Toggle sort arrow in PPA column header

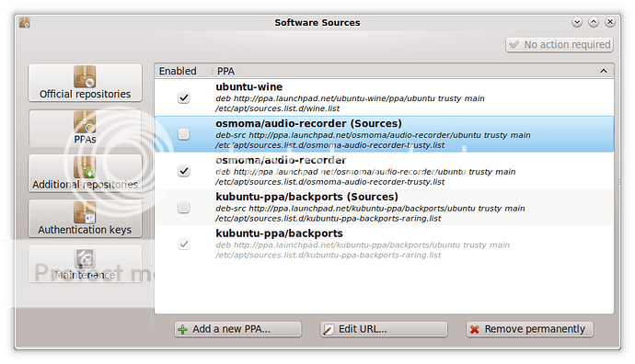(604, 71)
